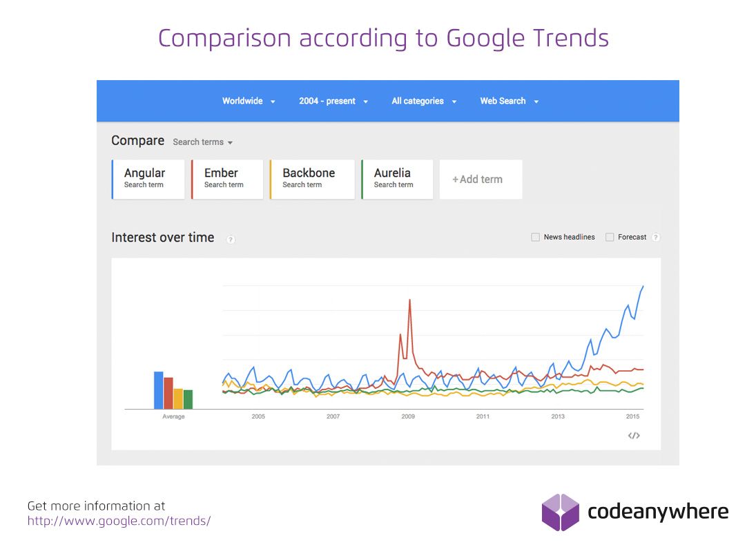Click the Add term button
756x556 pixels.
click(481, 180)
